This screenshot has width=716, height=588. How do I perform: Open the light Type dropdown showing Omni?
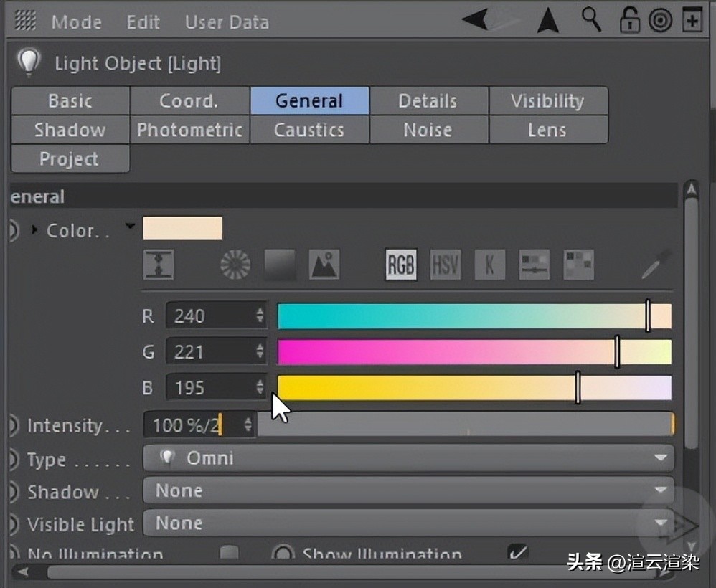coord(409,457)
